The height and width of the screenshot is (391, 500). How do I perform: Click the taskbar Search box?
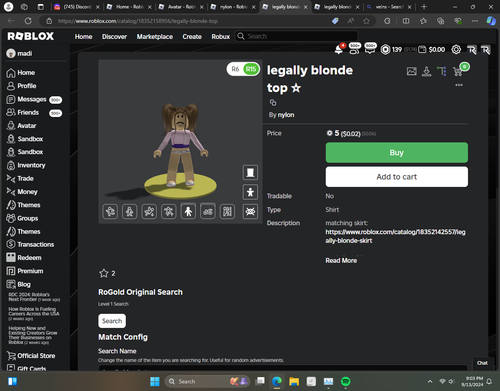click(207, 381)
